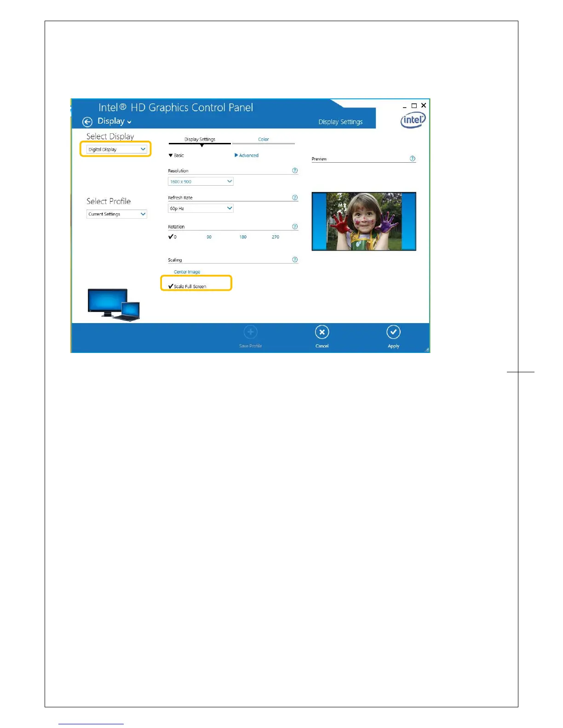The image size is (563, 728).
Task: Select rotation 180 degrees
Action: click(x=243, y=237)
